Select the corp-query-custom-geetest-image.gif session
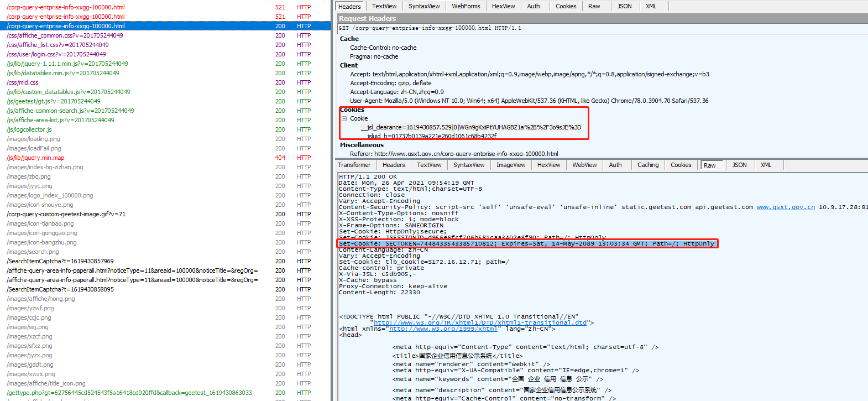Screen dimensions: 868x401 point(165,214)
